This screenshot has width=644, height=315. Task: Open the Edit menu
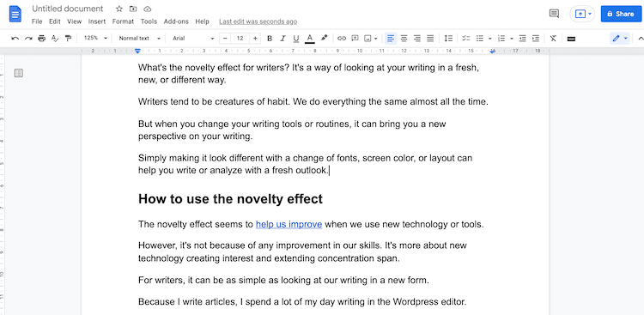[x=55, y=21]
